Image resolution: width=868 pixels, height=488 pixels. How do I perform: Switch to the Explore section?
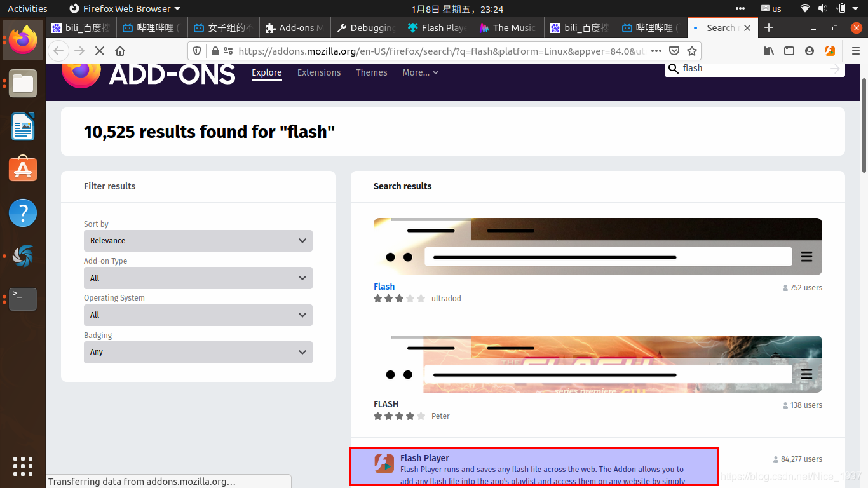[267, 72]
